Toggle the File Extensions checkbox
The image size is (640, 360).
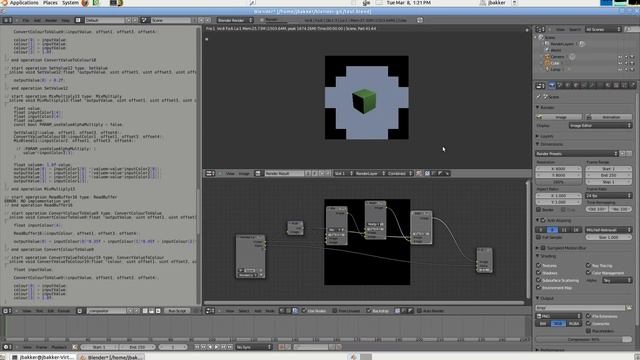589,316
